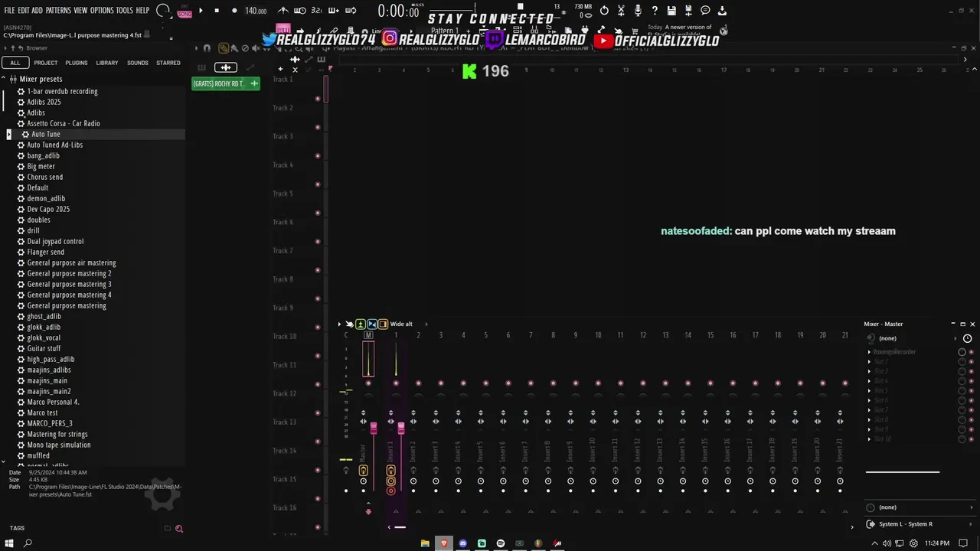This screenshot has height=551, width=980.
Task: Open Windows Start menu
Action: click(x=9, y=543)
